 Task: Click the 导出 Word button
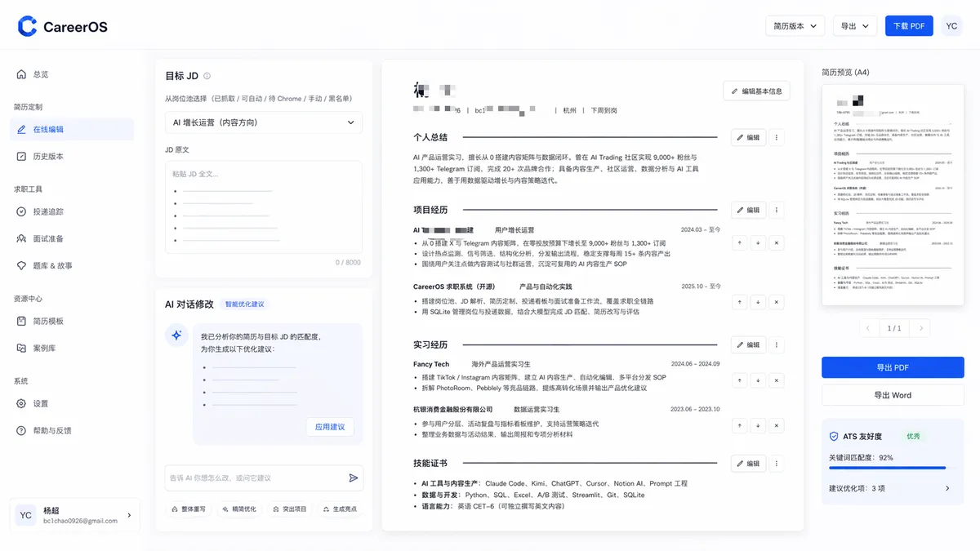coord(893,395)
